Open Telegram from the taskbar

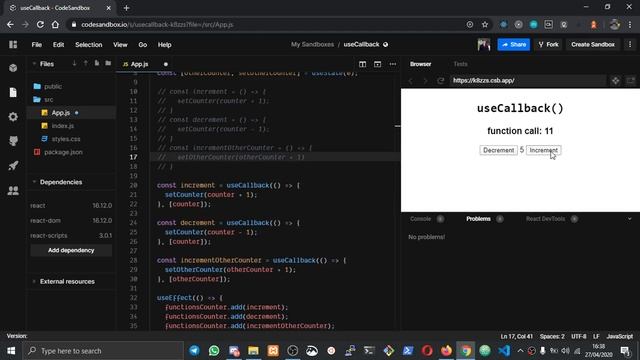click(194, 351)
